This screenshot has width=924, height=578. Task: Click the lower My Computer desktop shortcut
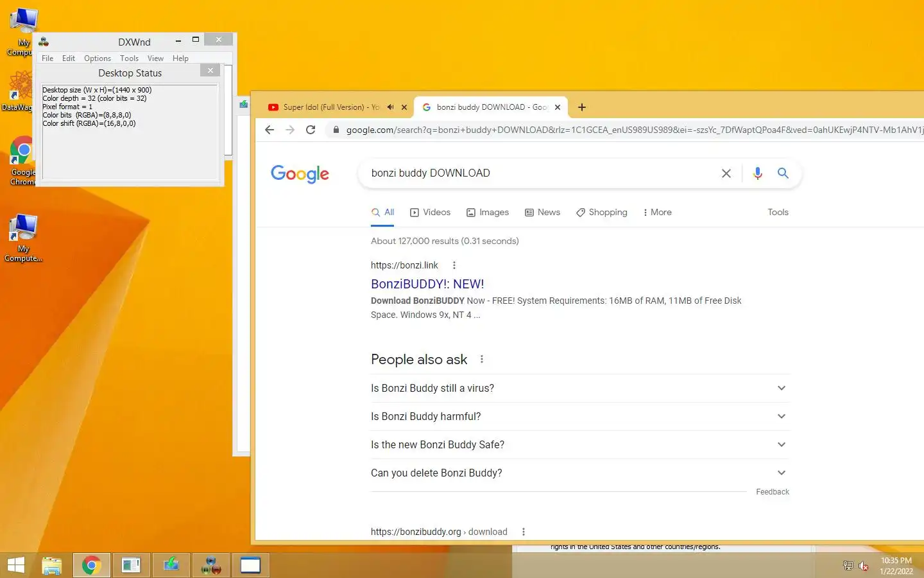[x=24, y=238]
